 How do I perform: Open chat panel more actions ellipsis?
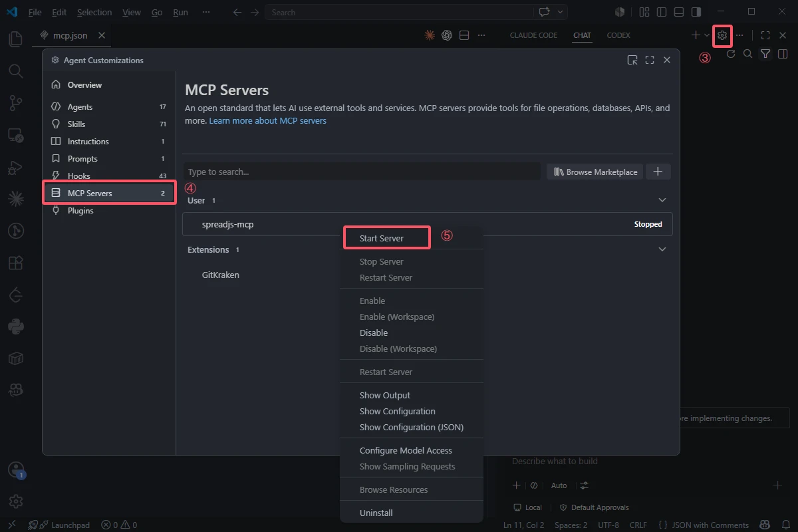739,35
